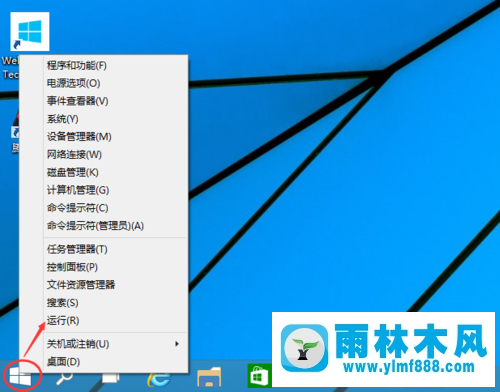Expand the arrow beside 关机或注销(U)
This screenshot has width=500, height=392.
(x=177, y=344)
